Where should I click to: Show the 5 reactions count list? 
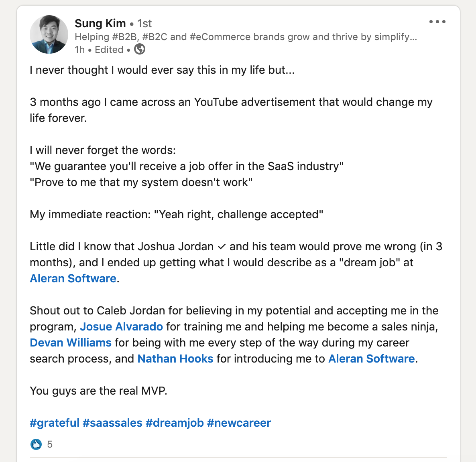point(50,444)
